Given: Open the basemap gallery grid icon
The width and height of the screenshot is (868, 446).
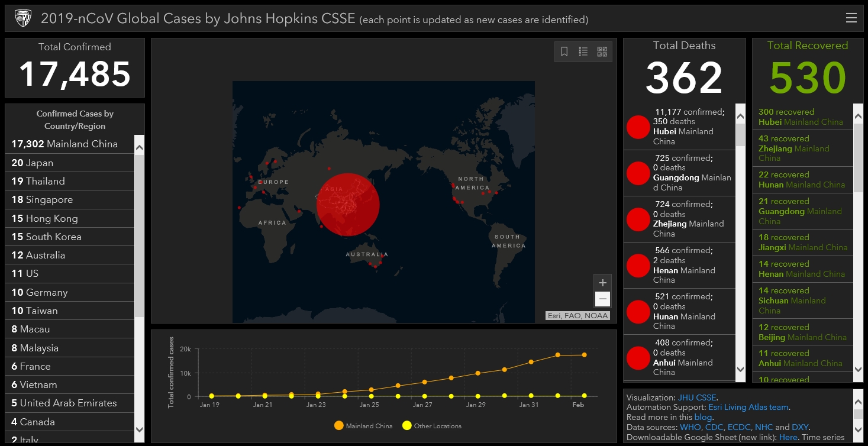Looking at the screenshot, I should [x=602, y=52].
